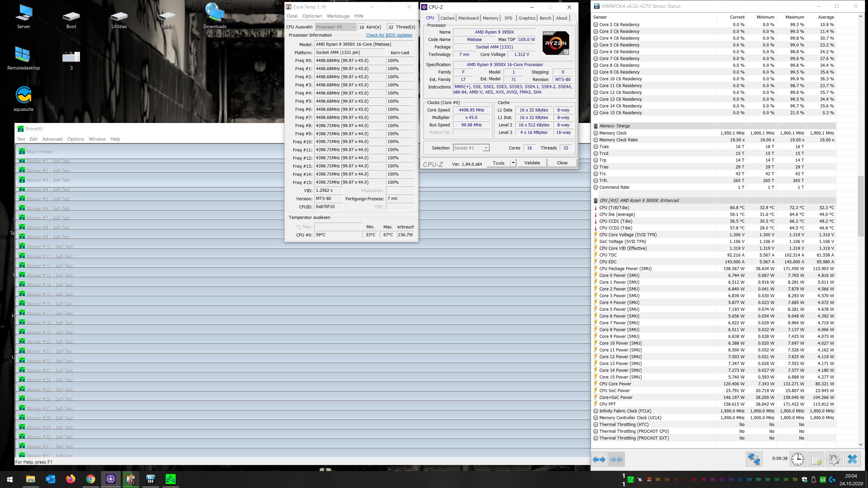This screenshot has width=868, height=488.
Task: Click Windows Security shield tray icon
Action: click(x=804, y=479)
